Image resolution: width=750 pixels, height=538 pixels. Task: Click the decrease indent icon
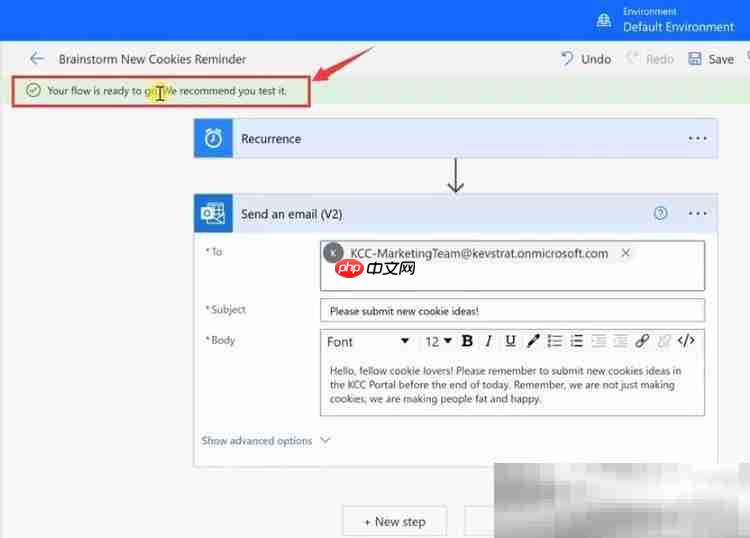599,341
